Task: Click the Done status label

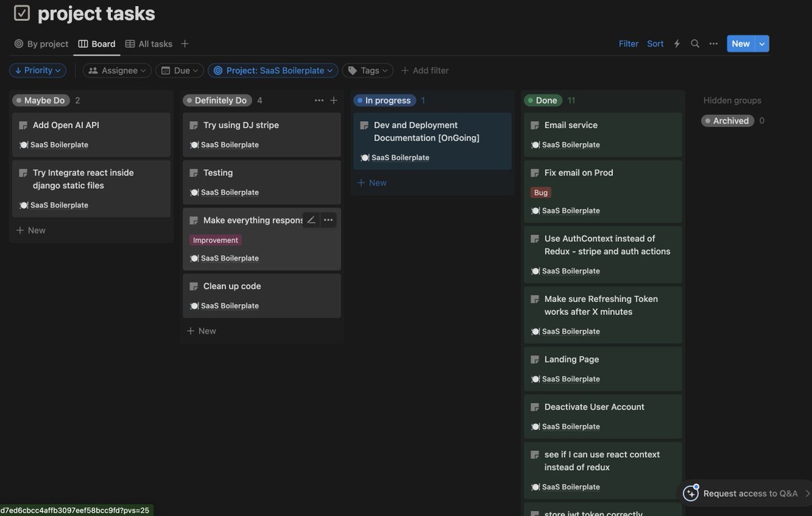Action: coord(543,100)
